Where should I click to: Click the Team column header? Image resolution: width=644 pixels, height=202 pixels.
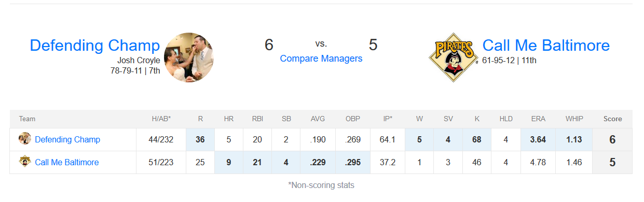coord(28,119)
